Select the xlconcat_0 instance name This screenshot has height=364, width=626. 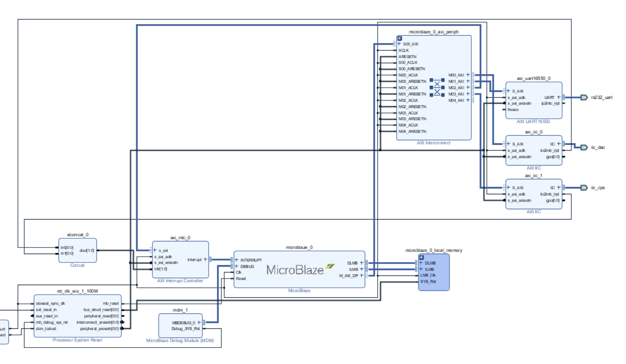(78, 234)
